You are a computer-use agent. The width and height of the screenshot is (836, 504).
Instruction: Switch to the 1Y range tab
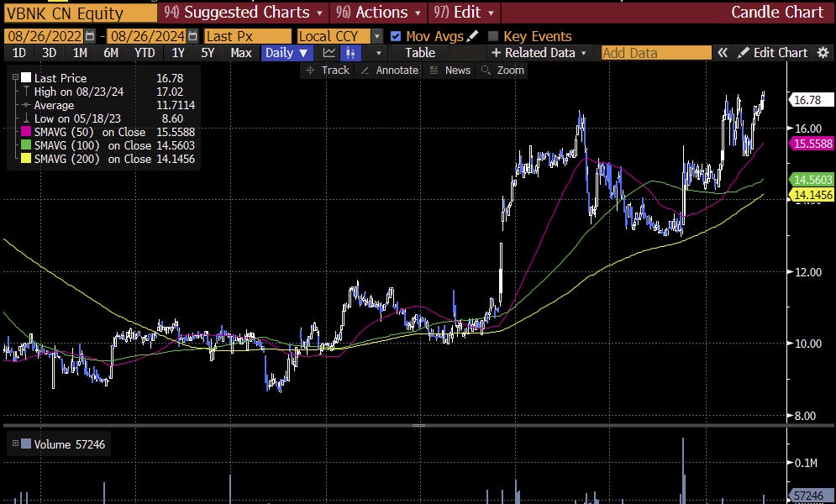[177, 52]
